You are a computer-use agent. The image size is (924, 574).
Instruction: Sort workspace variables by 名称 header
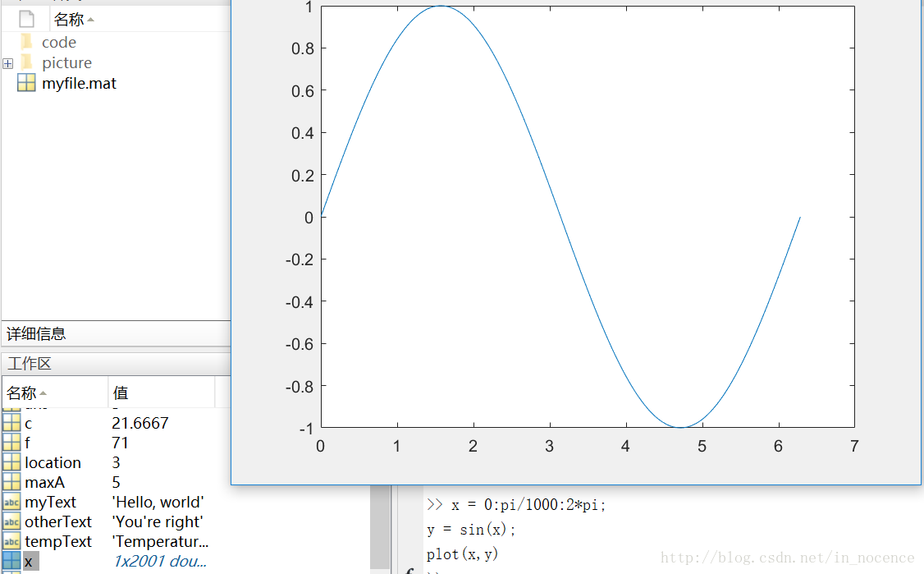click(26, 393)
